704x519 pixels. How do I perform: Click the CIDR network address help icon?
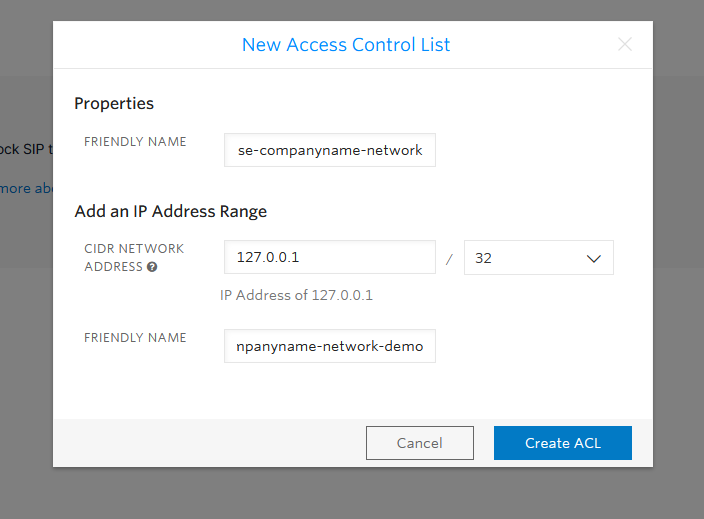click(152, 267)
